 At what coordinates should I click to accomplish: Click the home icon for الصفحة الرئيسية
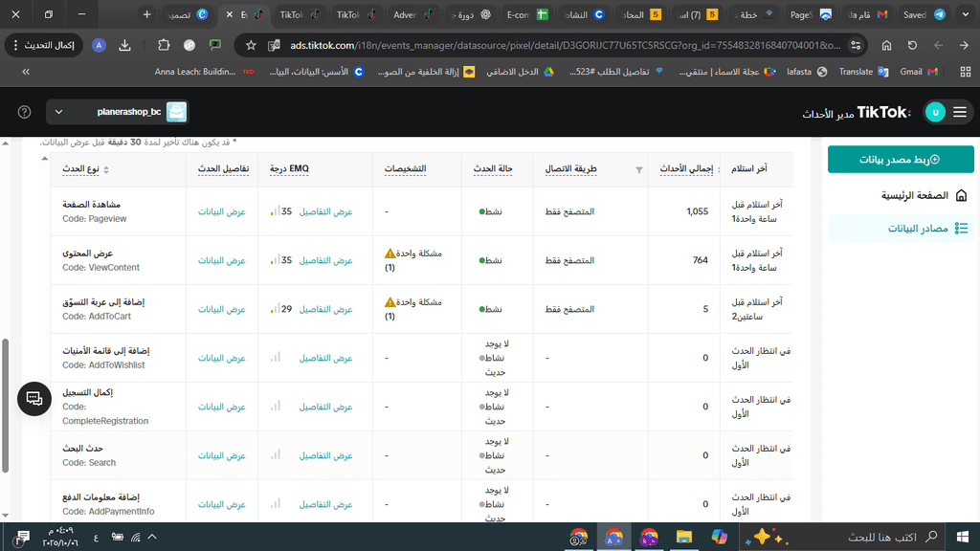pos(961,195)
